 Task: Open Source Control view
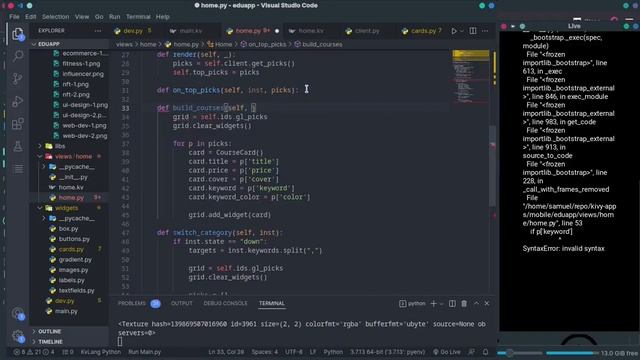pyautogui.click(x=18, y=78)
